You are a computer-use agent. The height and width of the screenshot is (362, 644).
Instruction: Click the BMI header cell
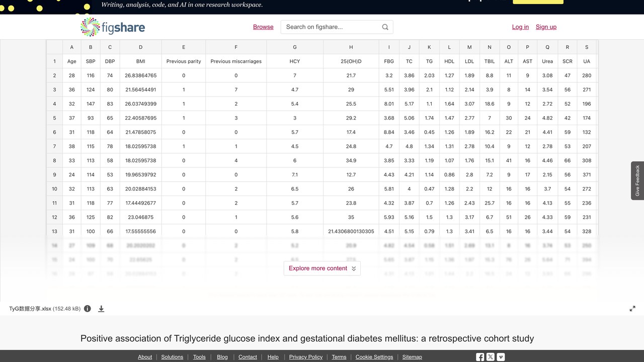140,61
